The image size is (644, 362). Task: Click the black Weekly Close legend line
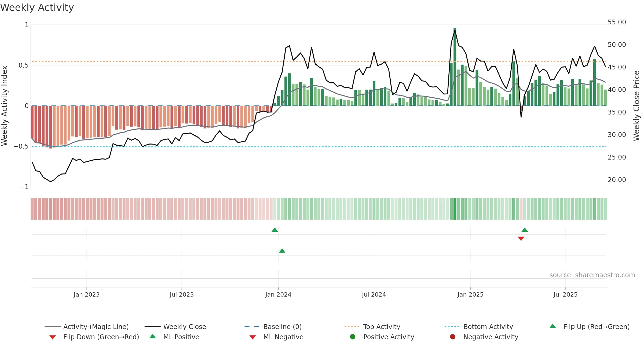tap(152, 327)
